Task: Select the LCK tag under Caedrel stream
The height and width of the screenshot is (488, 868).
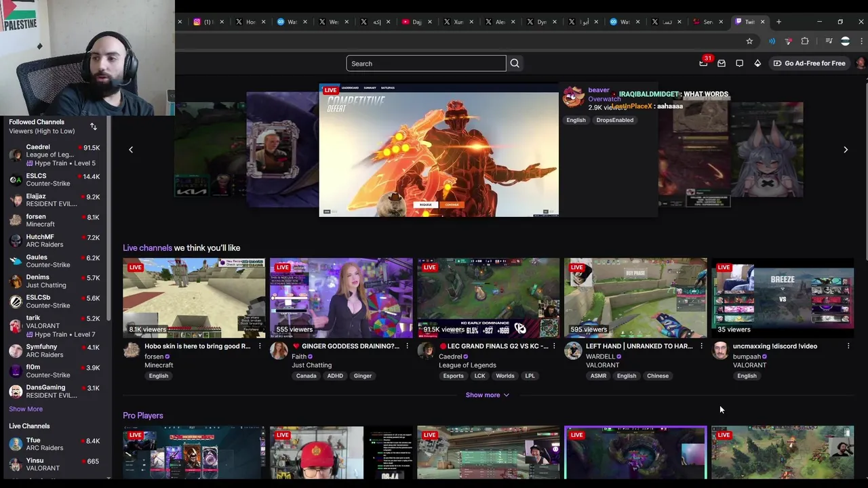Action: click(479, 376)
